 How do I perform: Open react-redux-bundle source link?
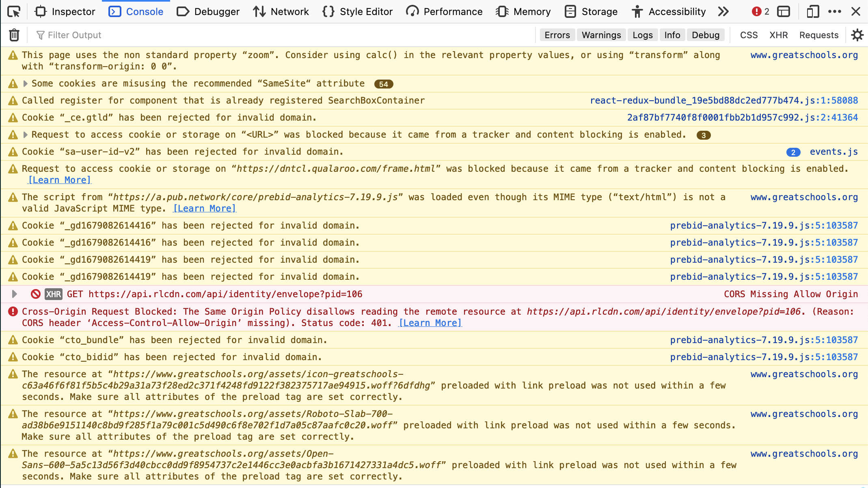724,100
